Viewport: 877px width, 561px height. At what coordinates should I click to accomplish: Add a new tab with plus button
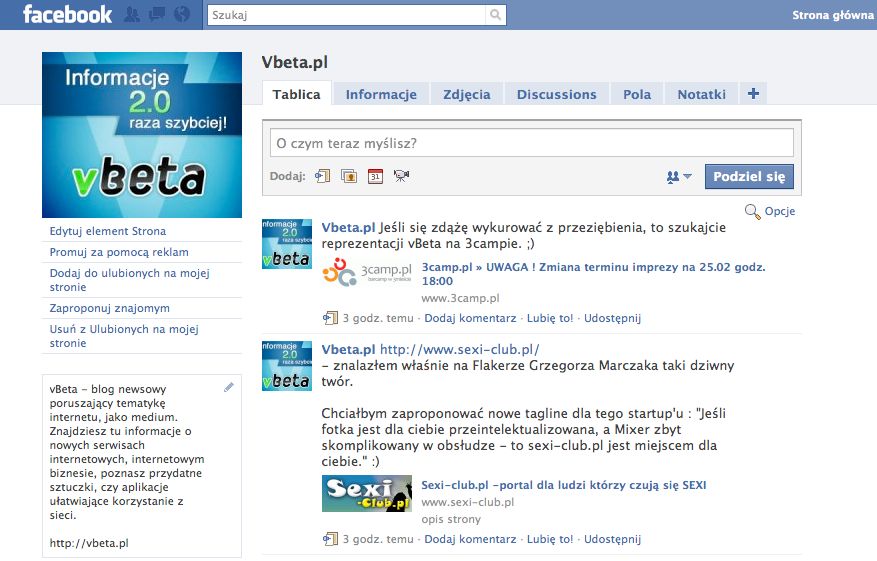753,93
